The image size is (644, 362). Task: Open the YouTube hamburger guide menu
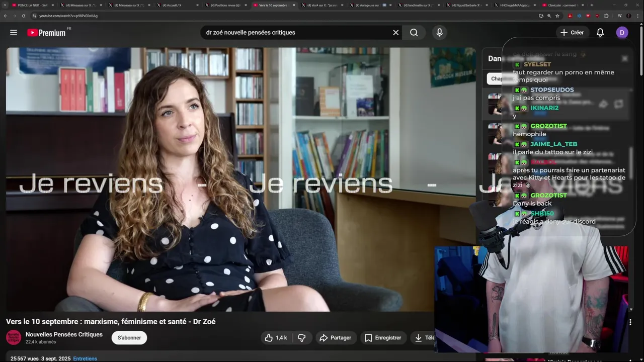click(x=14, y=33)
